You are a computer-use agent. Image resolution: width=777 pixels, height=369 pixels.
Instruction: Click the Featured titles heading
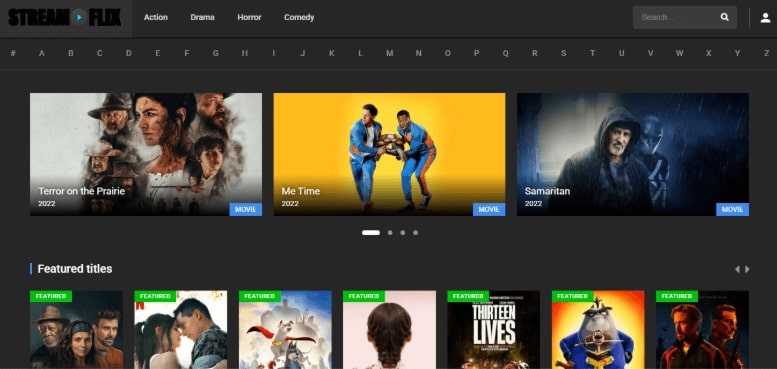point(75,269)
